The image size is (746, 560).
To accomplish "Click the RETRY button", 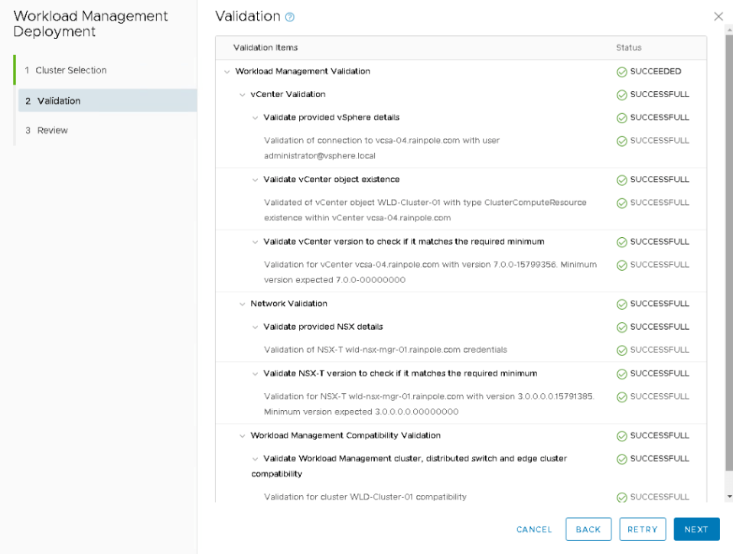I will 642,529.
